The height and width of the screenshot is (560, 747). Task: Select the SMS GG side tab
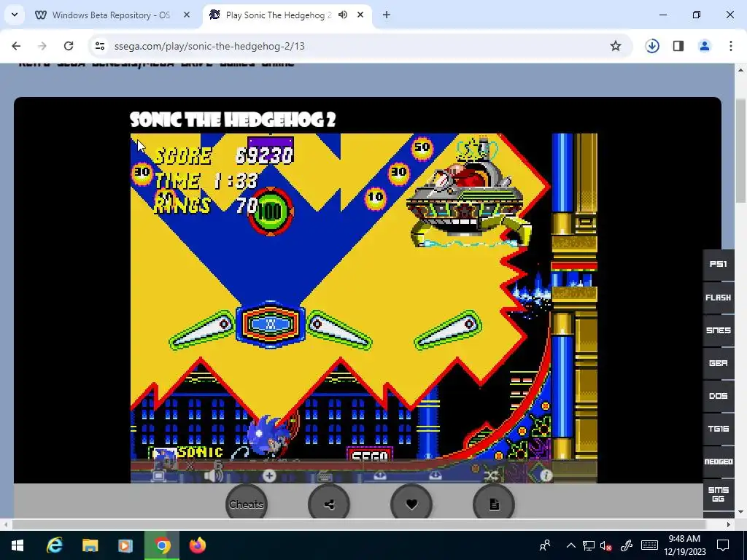718,494
